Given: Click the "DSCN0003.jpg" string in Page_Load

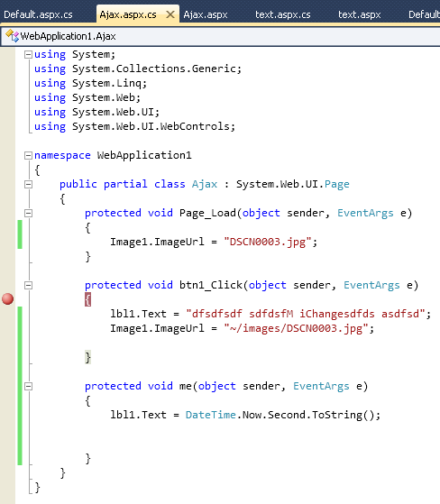Looking at the screenshot, I should 268,242.
